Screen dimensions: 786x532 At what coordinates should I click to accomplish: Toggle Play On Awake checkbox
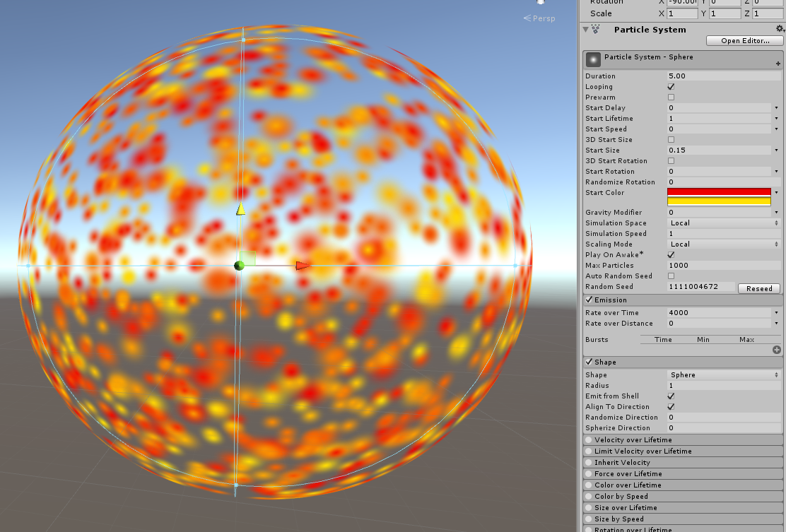pyautogui.click(x=671, y=254)
